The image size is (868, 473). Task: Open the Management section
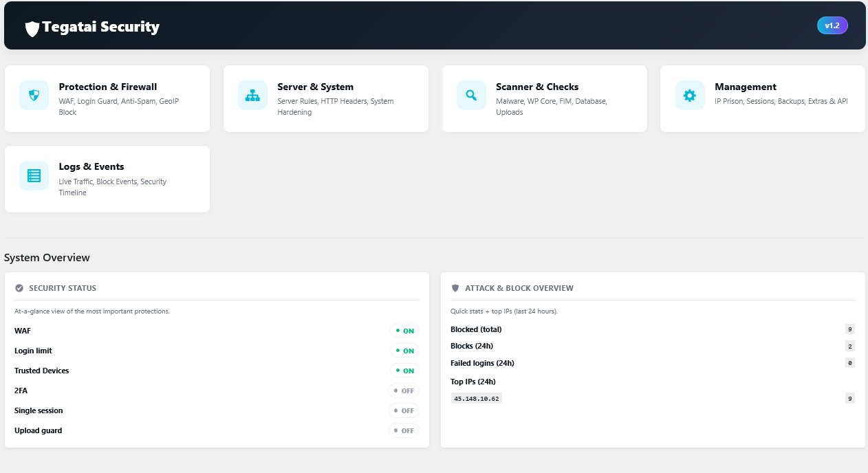763,99
